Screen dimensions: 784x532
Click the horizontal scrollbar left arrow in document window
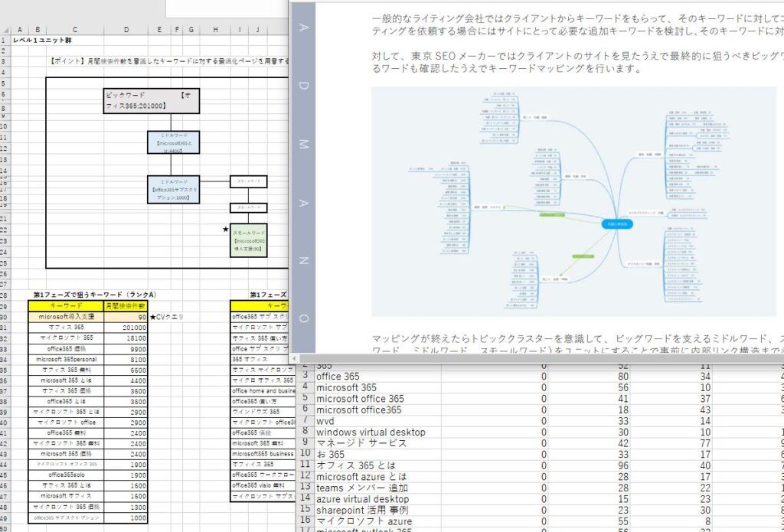(x=295, y=358)
